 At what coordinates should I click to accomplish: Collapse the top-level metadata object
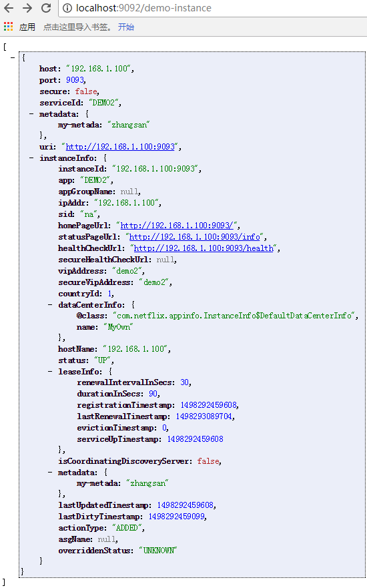point(32,113)
